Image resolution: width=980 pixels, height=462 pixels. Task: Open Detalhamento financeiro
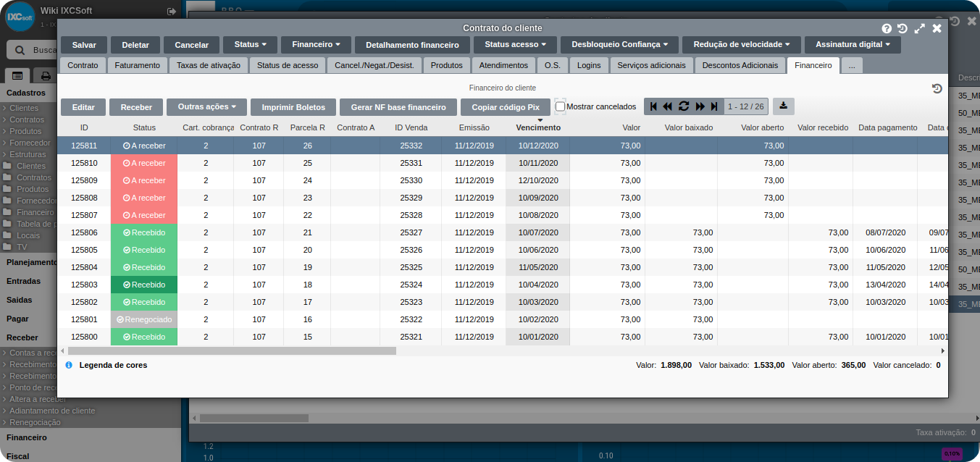(412, 45)
